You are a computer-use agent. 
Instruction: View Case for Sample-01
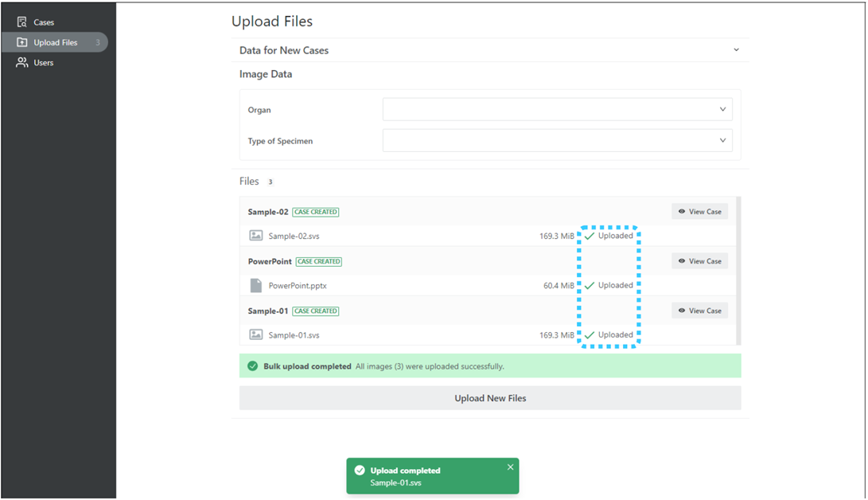point(699,311)
